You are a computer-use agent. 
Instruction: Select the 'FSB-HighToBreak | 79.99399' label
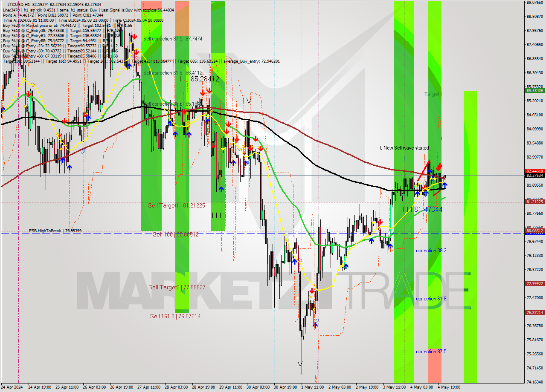point(55,231)
